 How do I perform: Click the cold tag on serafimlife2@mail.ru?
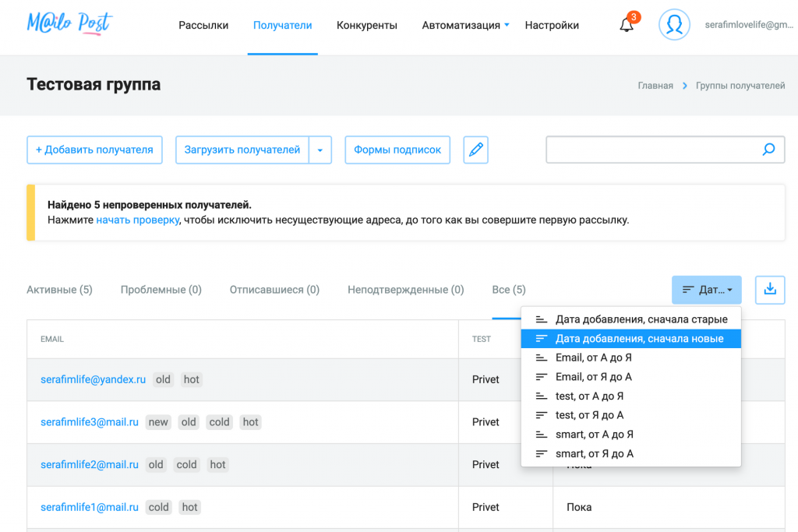pyautogui.click(x=187, y=465)
